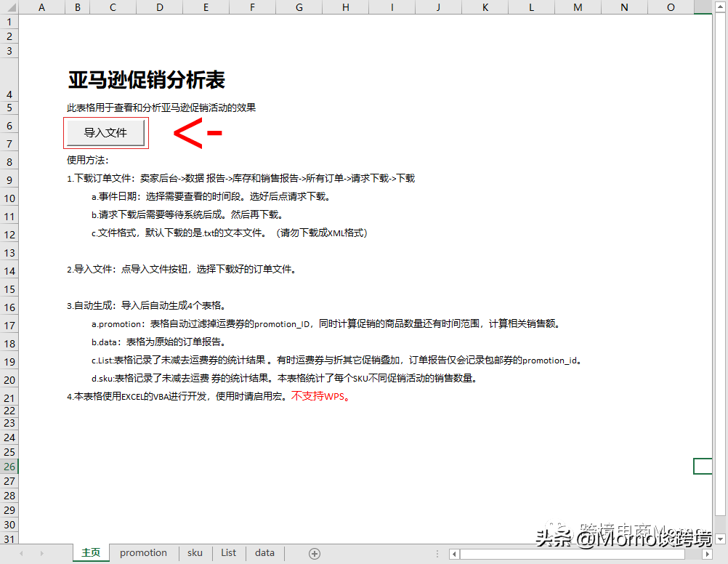Go to the data sheet tab
The width and height of the screenshot is (728, 564).
point(264,553)
